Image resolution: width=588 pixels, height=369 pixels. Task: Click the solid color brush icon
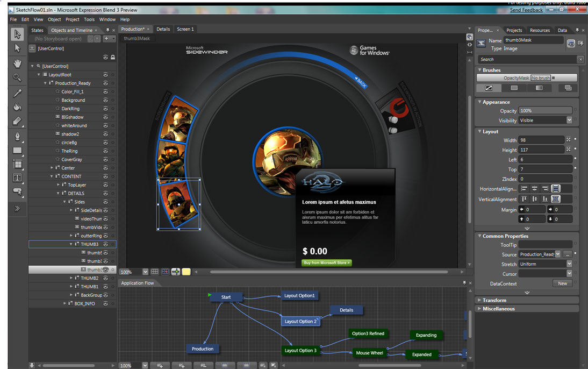[x=514, y=88]
